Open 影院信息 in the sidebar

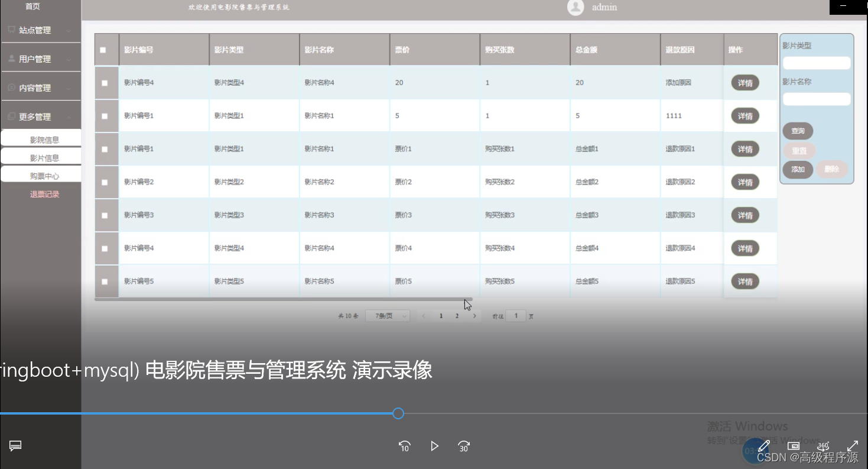[44, 140]
